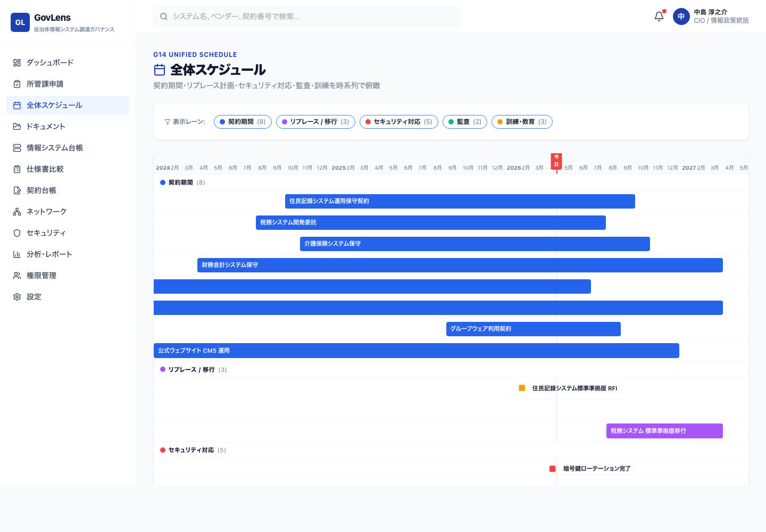Open the セキュリティ panel
The image size is (766, 532).
pos(45,232)
